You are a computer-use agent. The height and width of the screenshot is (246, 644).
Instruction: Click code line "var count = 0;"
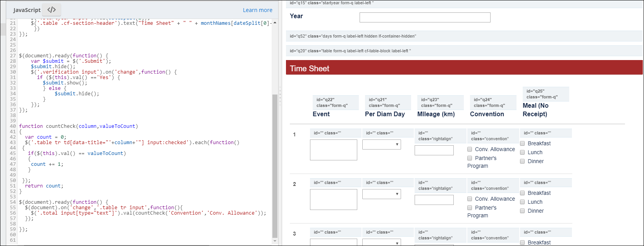(x=46, y=137)
